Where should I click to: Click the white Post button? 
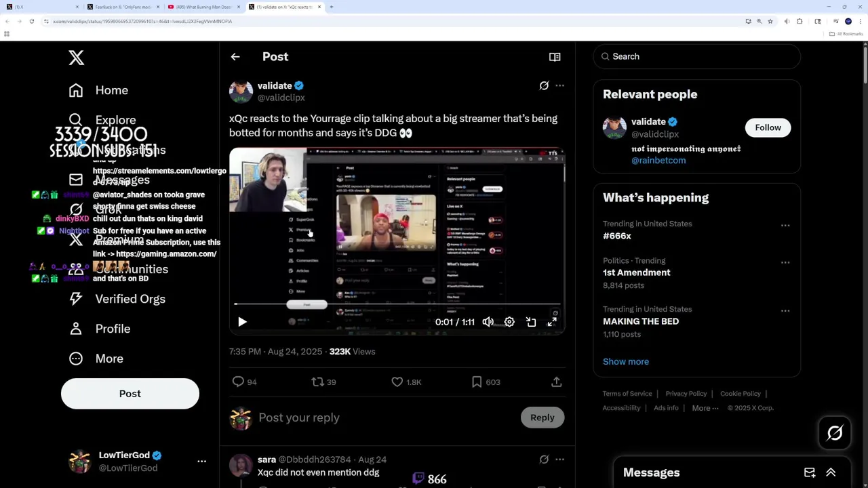130,394
